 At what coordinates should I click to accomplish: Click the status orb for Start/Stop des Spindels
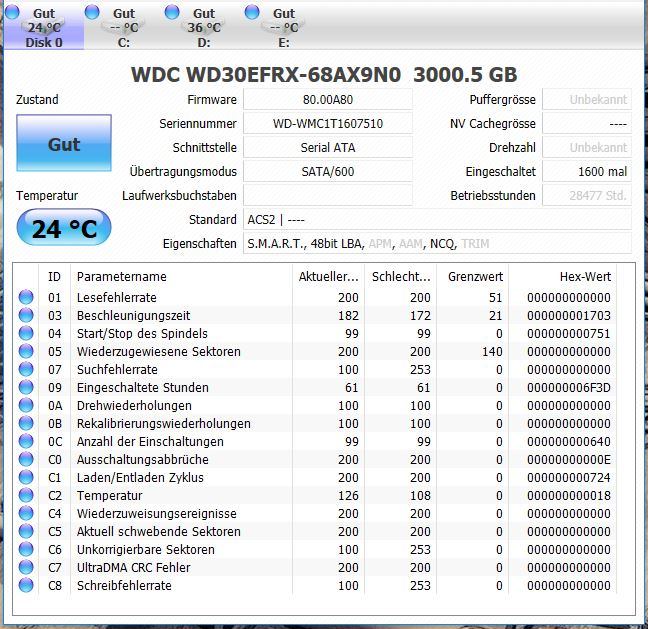(x=26, y=333)
